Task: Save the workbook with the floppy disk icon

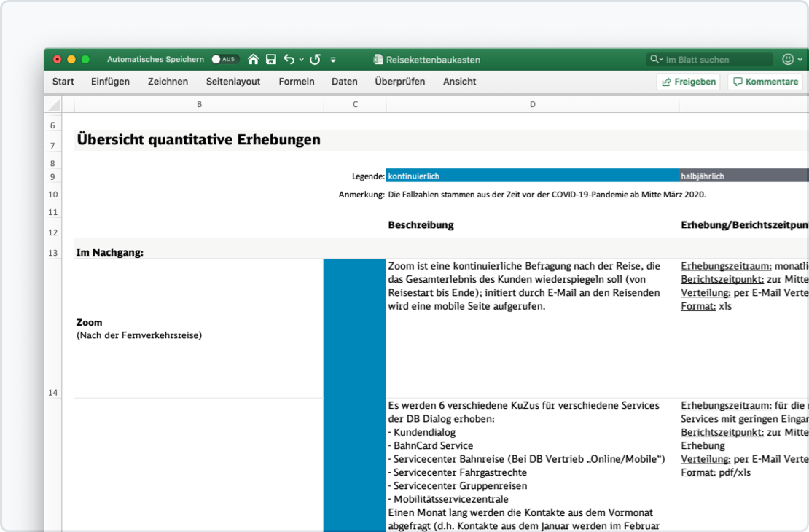Action: coord(271,60)
